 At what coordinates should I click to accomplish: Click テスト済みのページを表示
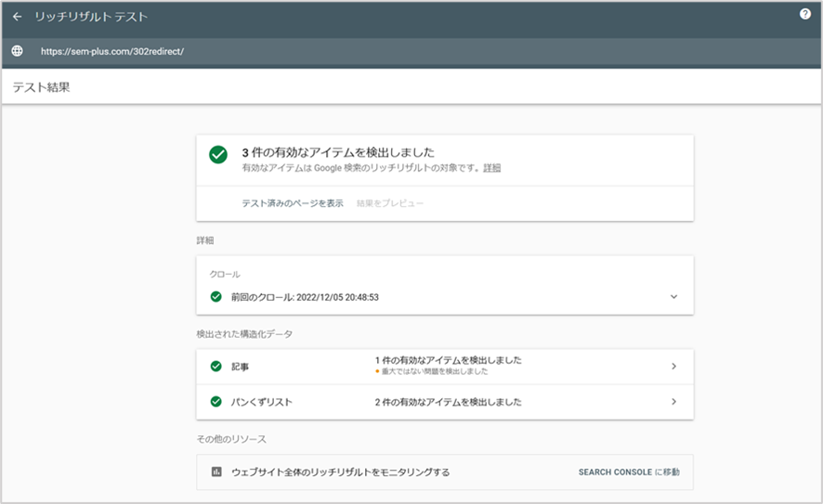pos(293,202)
